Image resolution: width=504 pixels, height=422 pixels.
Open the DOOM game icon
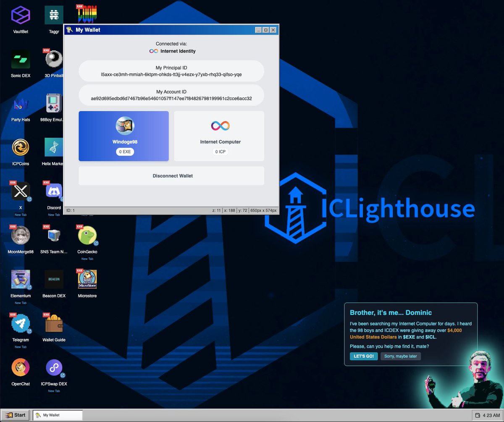(x=87, y=14)
